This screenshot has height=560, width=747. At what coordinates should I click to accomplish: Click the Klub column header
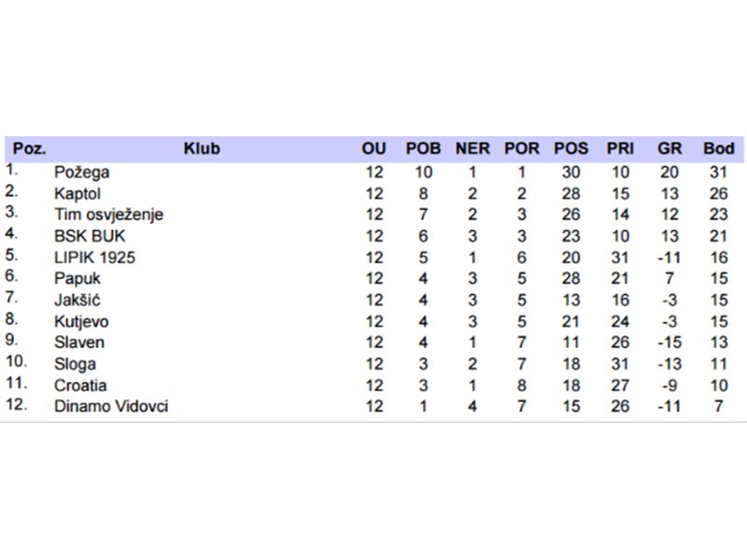202,148
